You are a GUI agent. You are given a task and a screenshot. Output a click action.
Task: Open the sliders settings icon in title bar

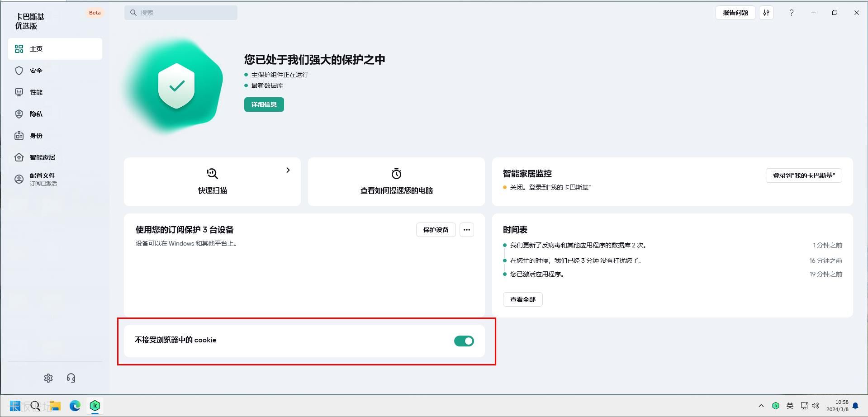tap(766, 13)
